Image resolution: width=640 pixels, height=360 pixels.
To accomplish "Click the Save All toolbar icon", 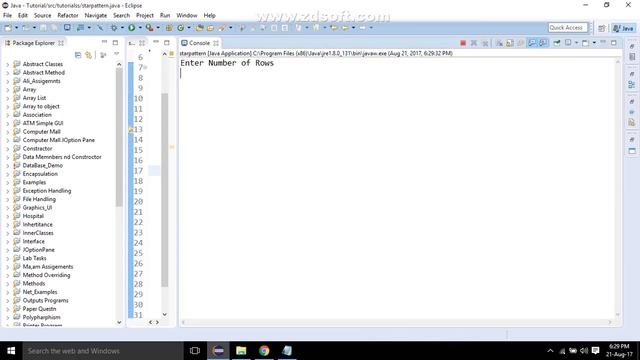I will point(54,28).
